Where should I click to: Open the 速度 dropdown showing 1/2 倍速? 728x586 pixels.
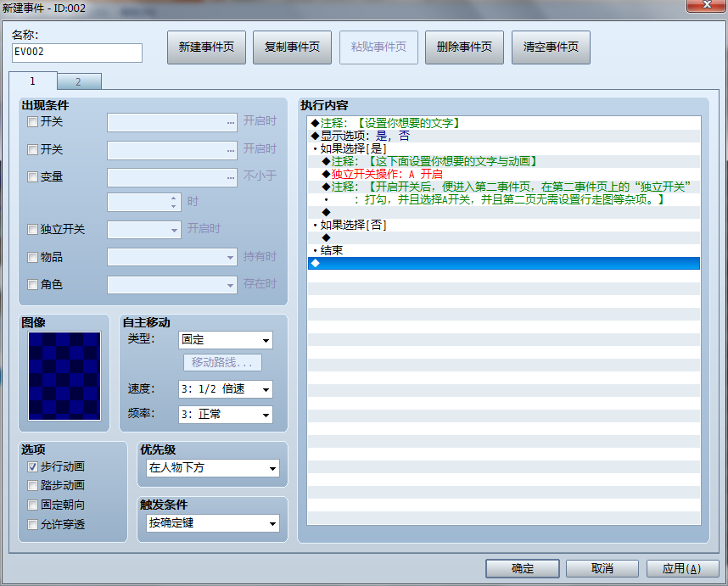225,389
